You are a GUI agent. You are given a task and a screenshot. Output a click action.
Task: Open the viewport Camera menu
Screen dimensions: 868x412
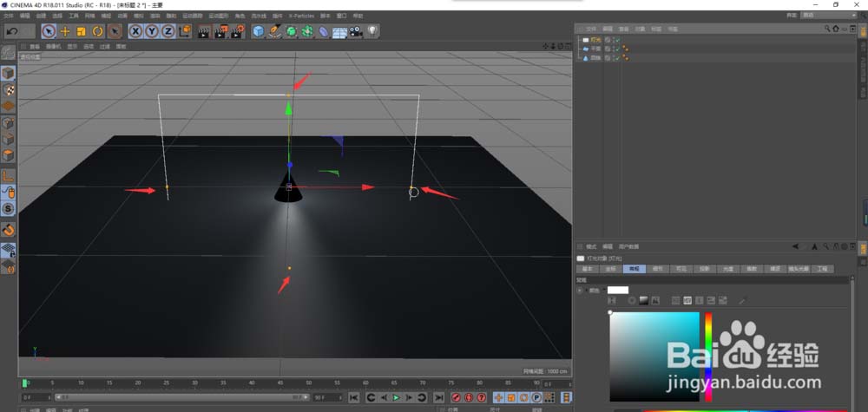[53, 47]
